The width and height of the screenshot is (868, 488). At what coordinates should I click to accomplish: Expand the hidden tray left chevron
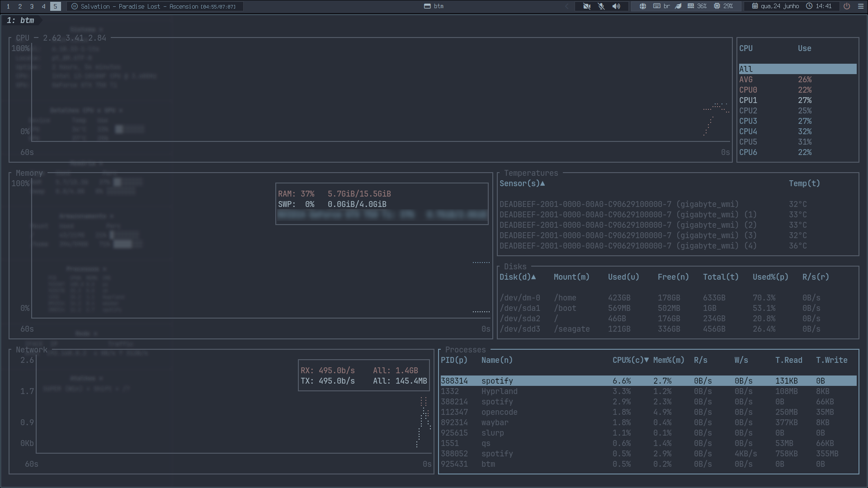567,6
